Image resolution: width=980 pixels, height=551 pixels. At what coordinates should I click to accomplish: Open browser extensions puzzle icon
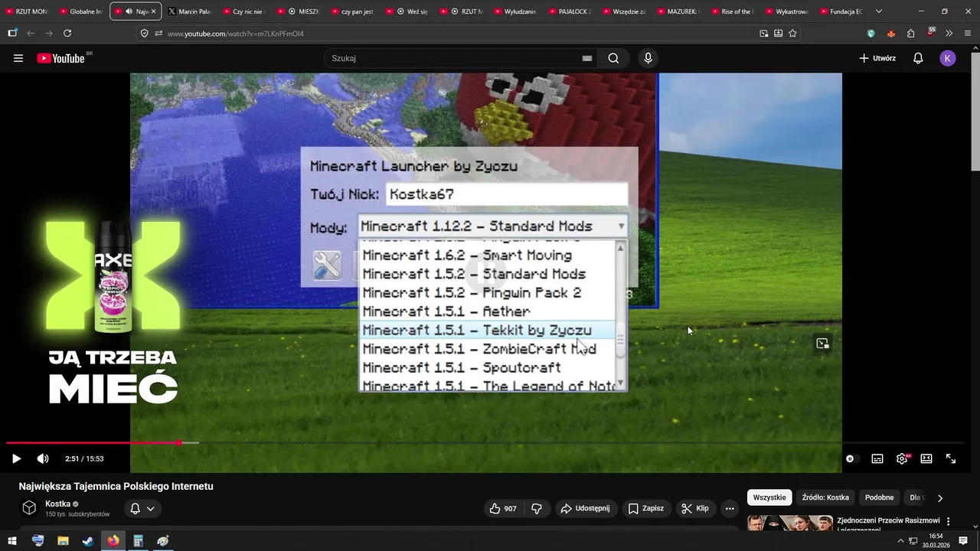[910, 33]
